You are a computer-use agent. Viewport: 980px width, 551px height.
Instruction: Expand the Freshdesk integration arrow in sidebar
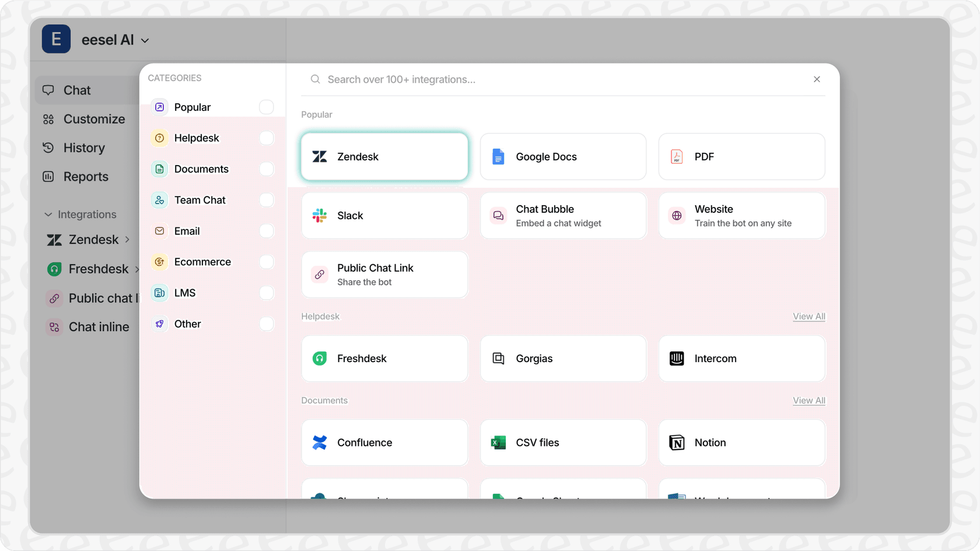click(x=136, y=269)
